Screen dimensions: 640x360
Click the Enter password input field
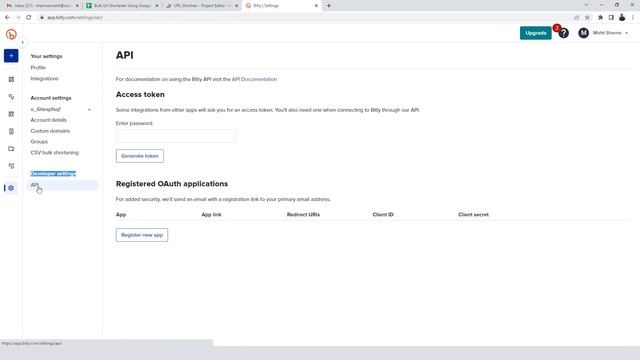176,136
